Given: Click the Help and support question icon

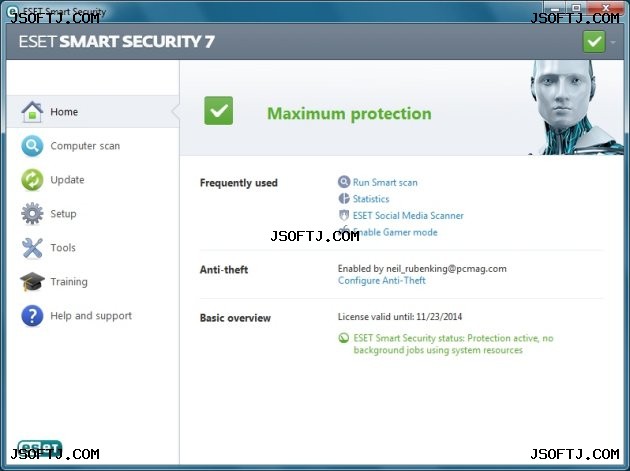Looking at the screenshot, I should click(x=32, y=315).
